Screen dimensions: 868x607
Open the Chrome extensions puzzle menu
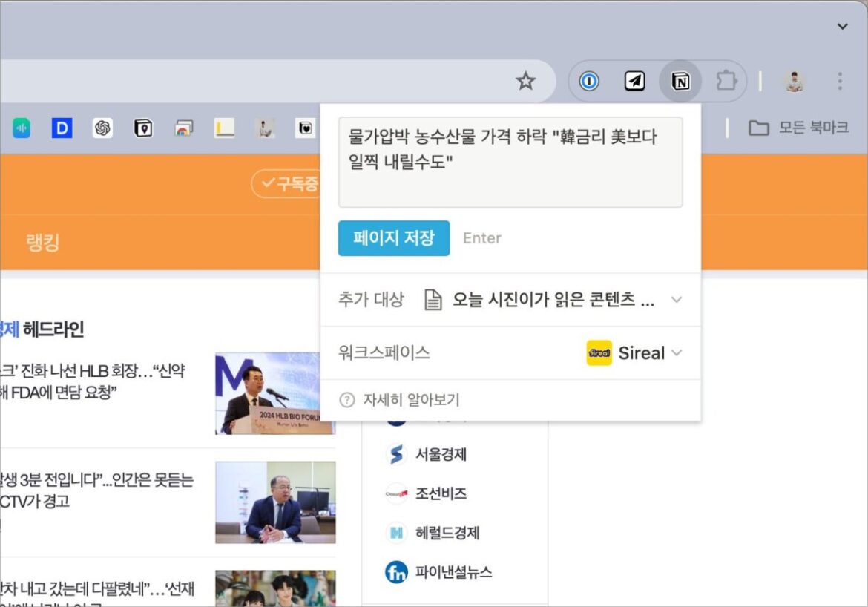pos(726,82)
